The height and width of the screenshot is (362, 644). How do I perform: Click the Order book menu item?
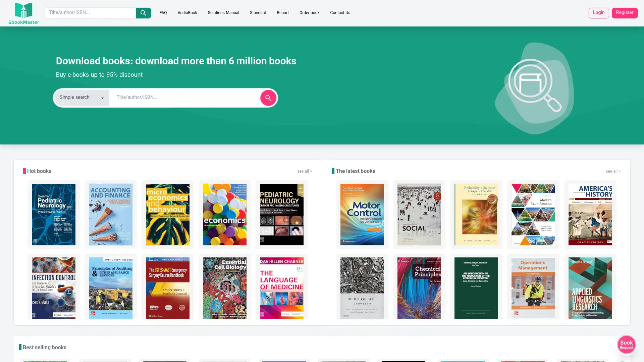click(309, 13)
